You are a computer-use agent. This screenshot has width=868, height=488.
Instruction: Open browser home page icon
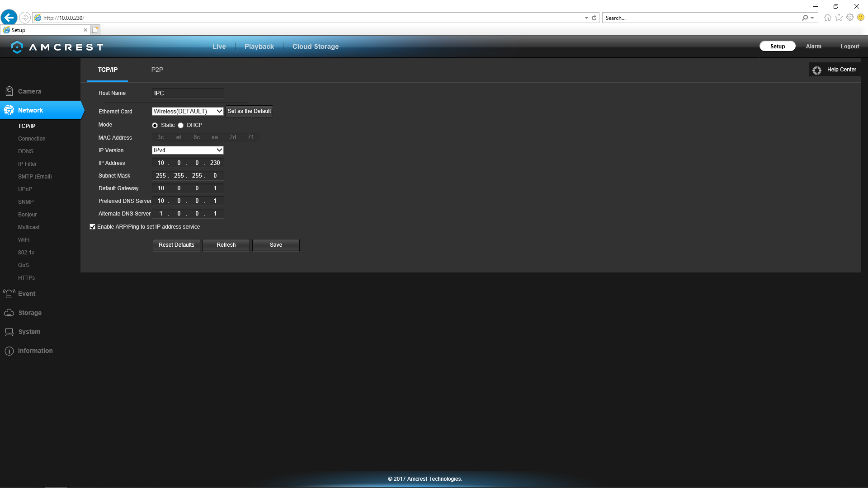[x=827, y=18]
